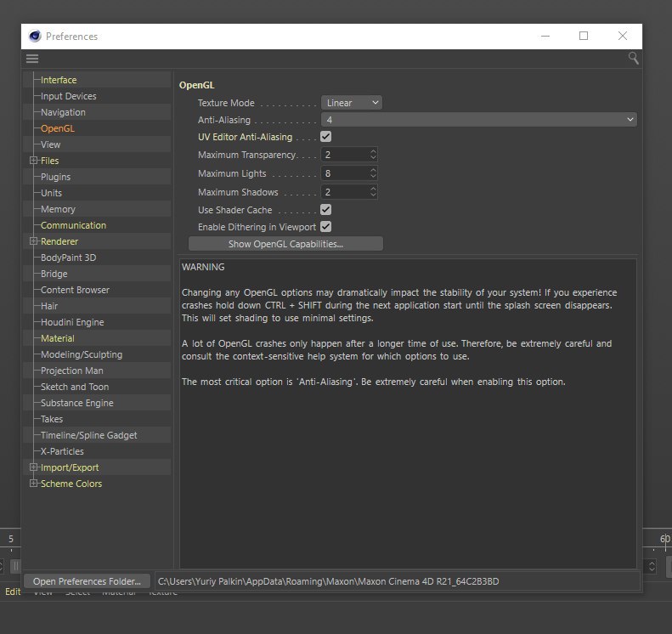Select the Hair category
The image size is (672, 634).
pyautogui.click(x=49, y=306)
